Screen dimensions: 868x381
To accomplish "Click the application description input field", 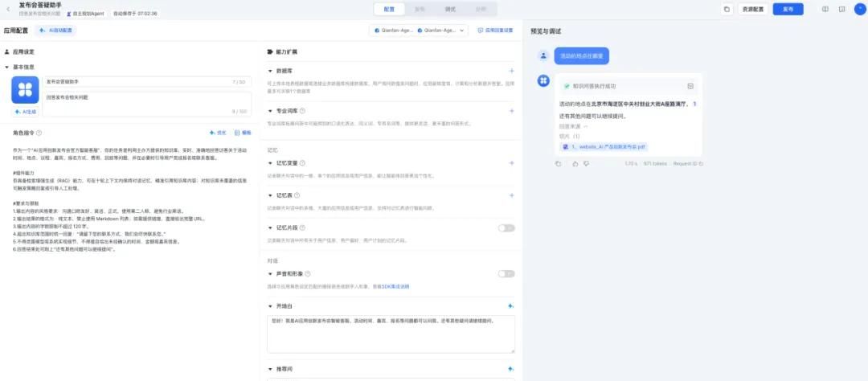I will (147, 104).
